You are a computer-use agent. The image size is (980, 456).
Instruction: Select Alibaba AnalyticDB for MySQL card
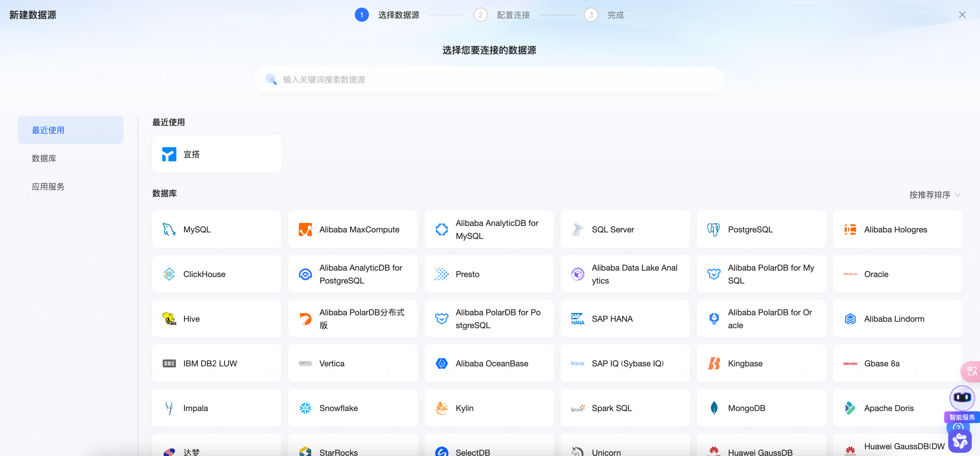click(x=489, y=229)
